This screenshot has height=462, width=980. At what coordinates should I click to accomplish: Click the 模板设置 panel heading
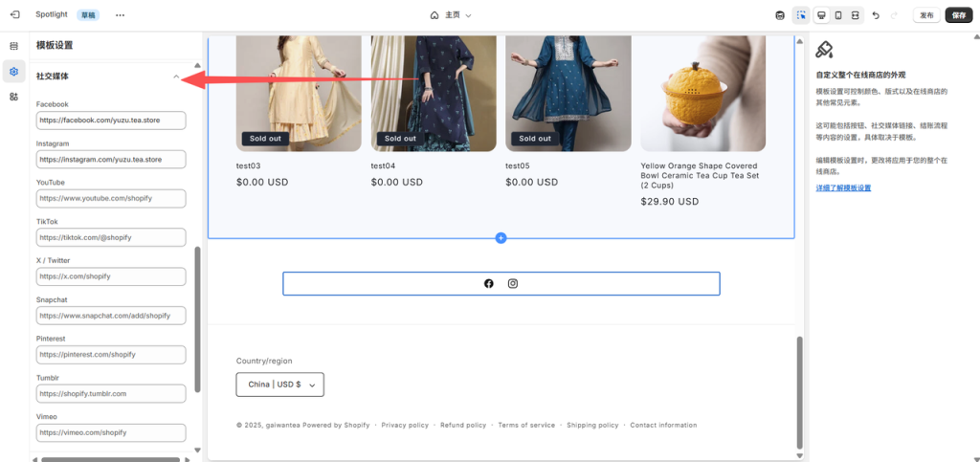click(x=55, y=45)
